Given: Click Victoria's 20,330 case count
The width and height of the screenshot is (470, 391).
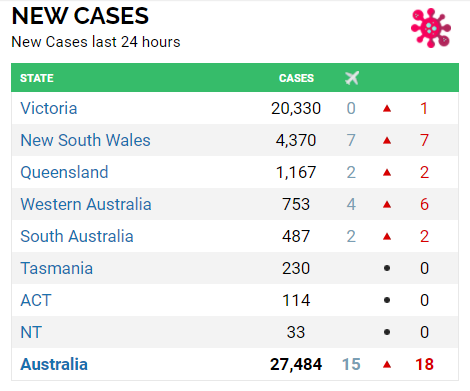Looking at the screenshot, I should (296, 108).
